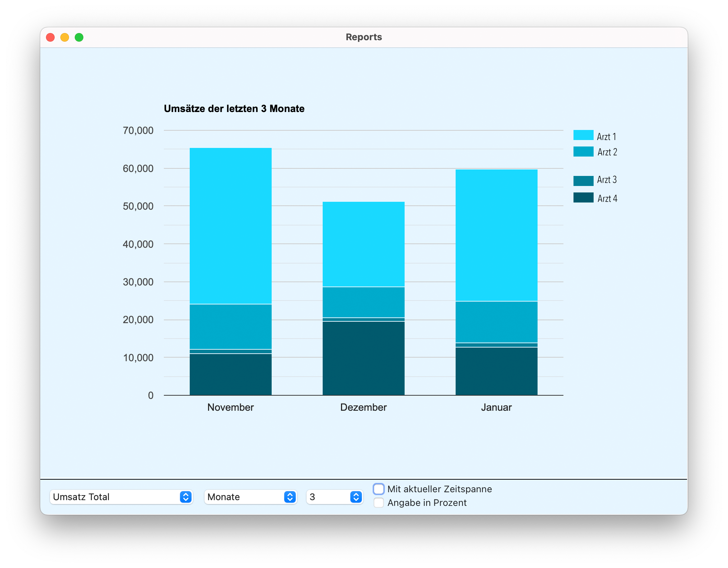
Task: Click the Arzt 3 legend color swatch
Action: pos(583,181)
